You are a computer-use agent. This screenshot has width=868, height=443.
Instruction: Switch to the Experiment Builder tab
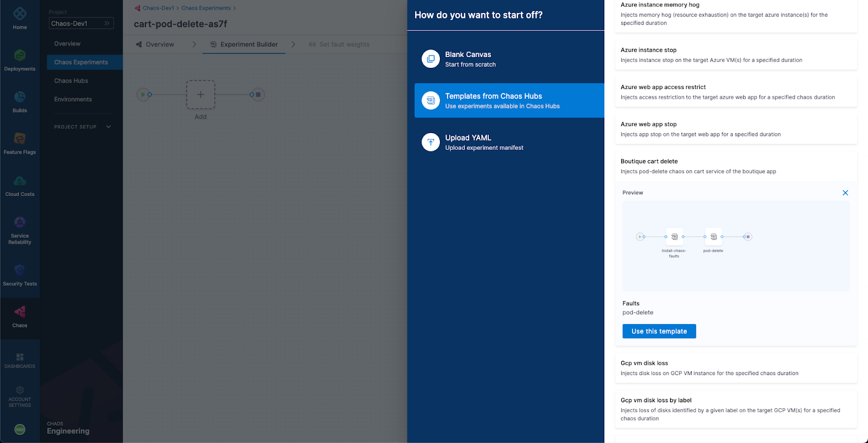point(244,45)
